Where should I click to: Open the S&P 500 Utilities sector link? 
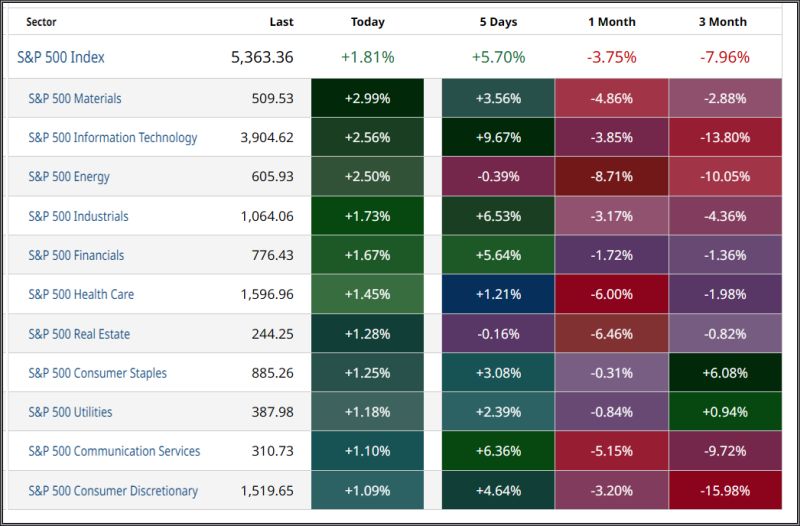pos(70,412)
